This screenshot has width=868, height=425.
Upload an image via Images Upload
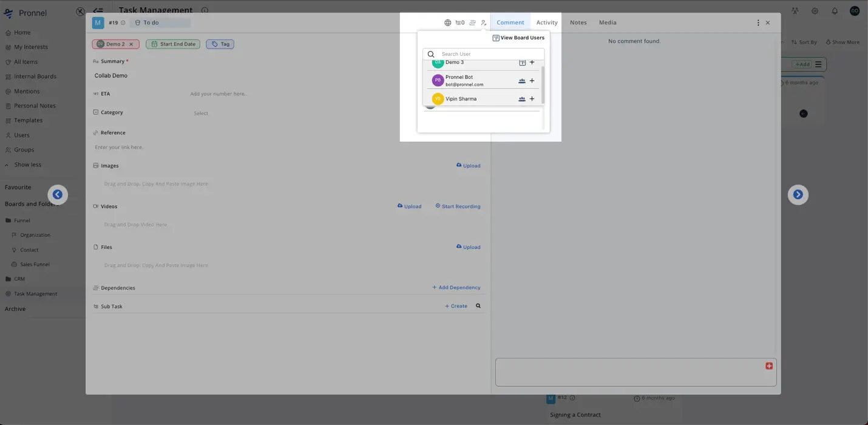pyautogui.click(x=468, y=165)
